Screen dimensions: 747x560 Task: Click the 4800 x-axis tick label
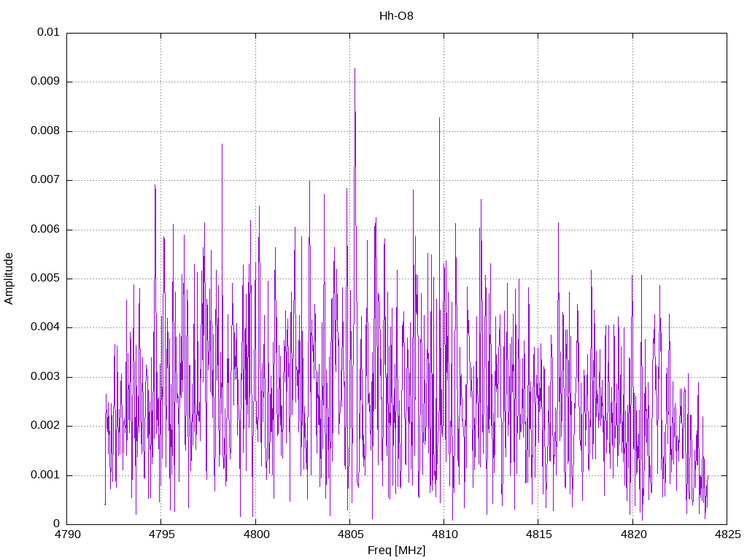click(x=256, y=534)
